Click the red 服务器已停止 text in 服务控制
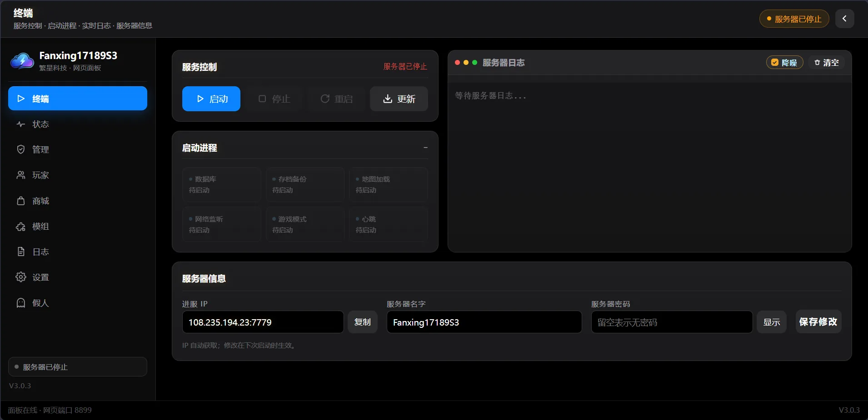The width and height of the screenshot is (868, 420). coord(405,66)
